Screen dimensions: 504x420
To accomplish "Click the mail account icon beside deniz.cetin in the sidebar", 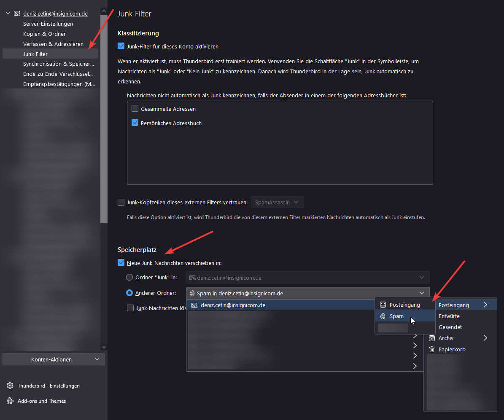I will tap(17, 13).
